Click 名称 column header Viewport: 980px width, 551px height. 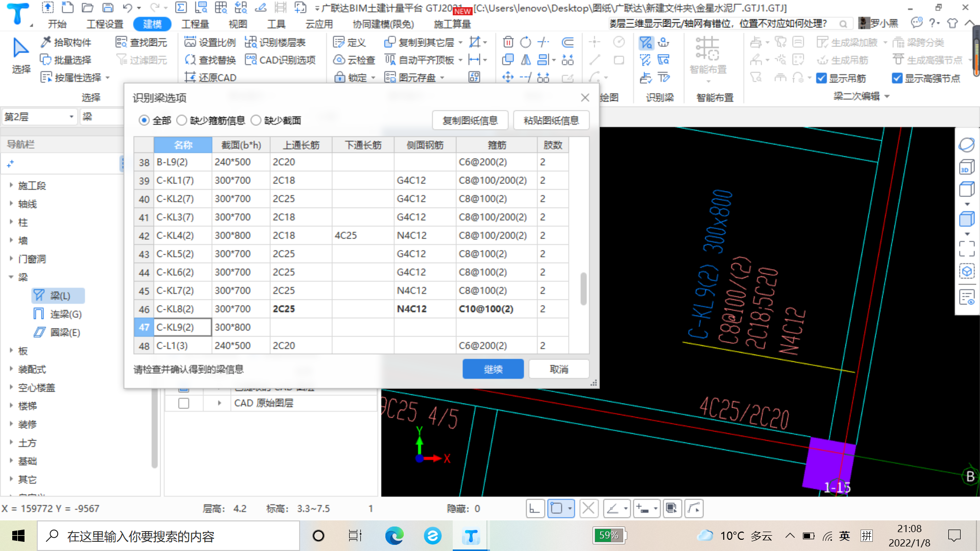point(183,145)
